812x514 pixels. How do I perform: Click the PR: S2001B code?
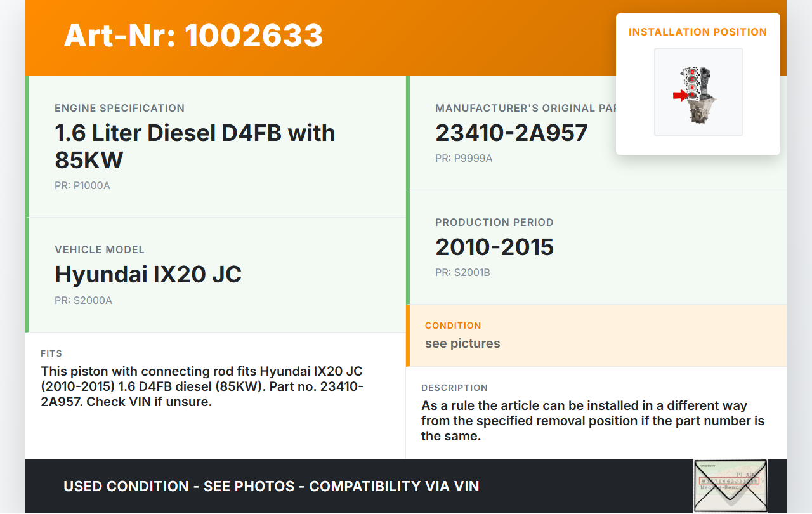tap(462, 273)
